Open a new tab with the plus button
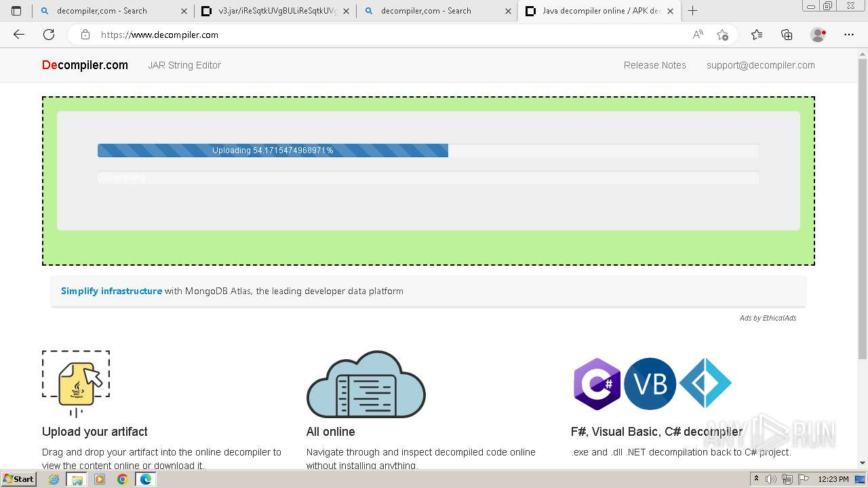The height and width of the screenshot is (488, 868). tap(692, 11)
